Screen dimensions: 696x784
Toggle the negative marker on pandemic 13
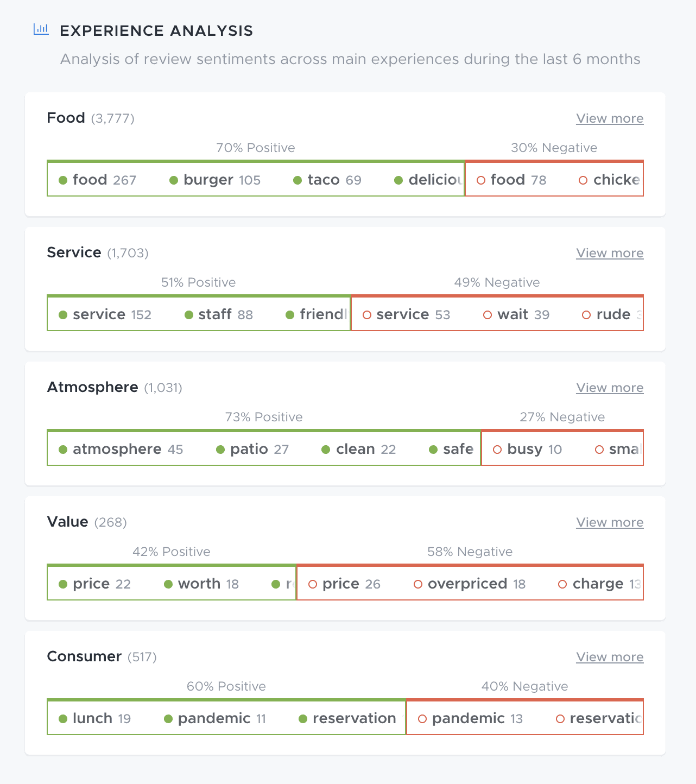coord(422,718)
